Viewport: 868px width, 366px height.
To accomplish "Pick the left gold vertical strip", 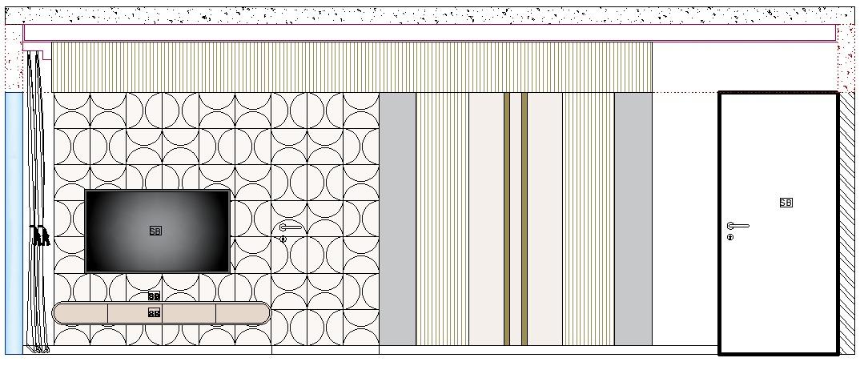I will pos(507,219).
